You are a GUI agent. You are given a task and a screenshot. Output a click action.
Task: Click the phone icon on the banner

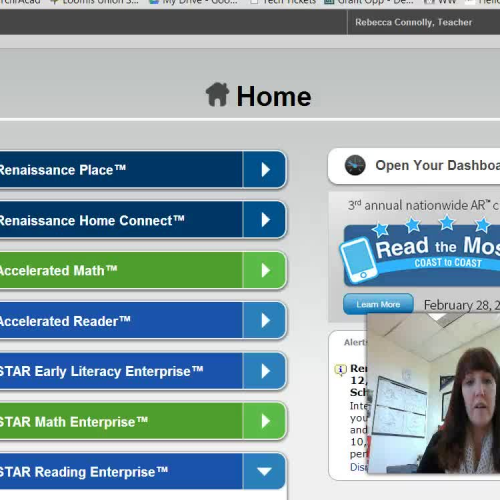click(358, 260)
